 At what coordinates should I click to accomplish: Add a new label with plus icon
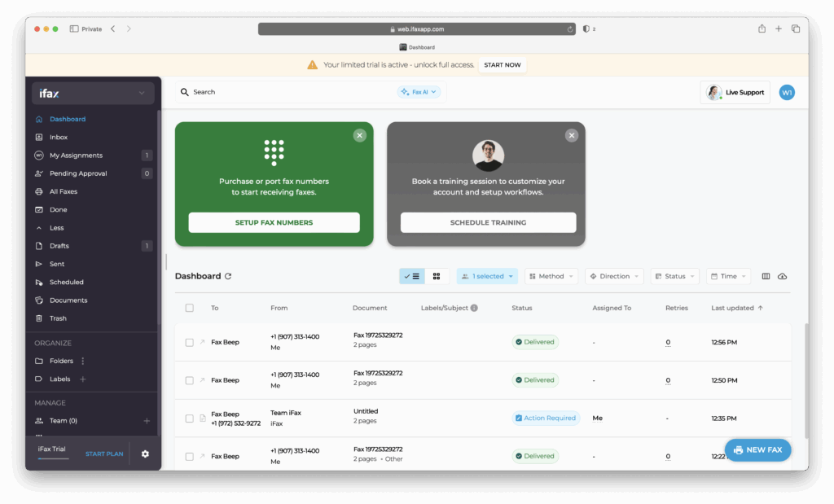pyautogui.click(x=83, y=379)
